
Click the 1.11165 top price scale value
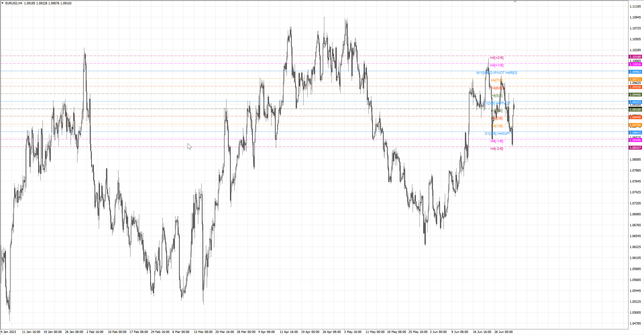(x=635, y=7)
